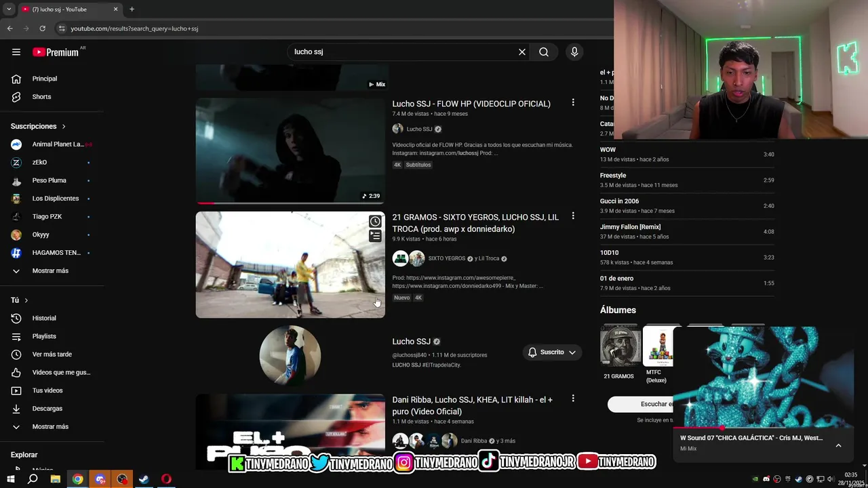Add 21 GRAMOS to Watch later clock icon
868x488 pixels.
pos(375,222)
